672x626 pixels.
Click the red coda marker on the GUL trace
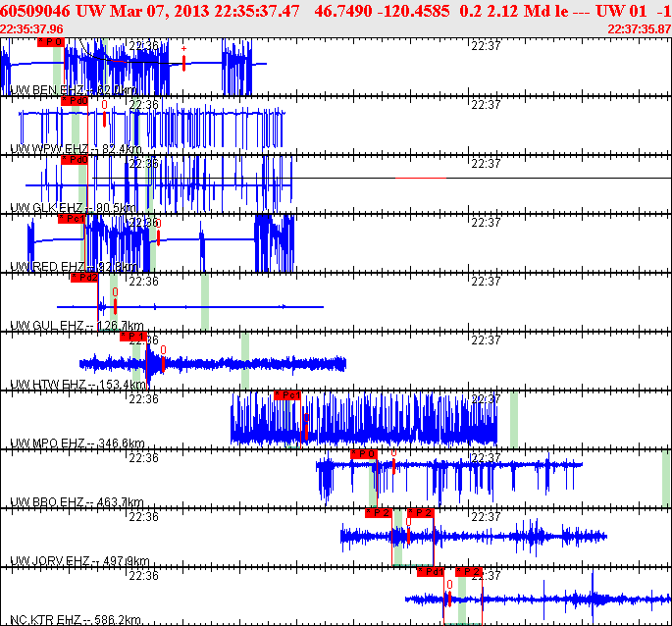(x=115, y=306)
